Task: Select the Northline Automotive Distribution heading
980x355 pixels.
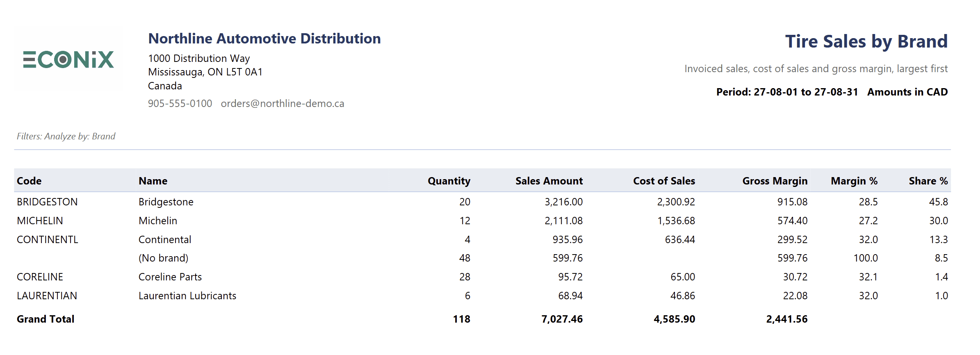Action: pos(264,39)
